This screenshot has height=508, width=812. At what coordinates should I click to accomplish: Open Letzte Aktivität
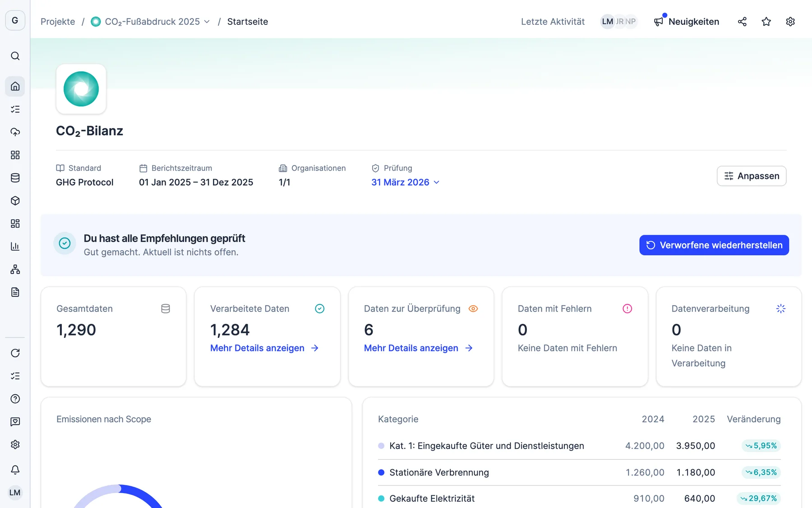coord(553,22)
